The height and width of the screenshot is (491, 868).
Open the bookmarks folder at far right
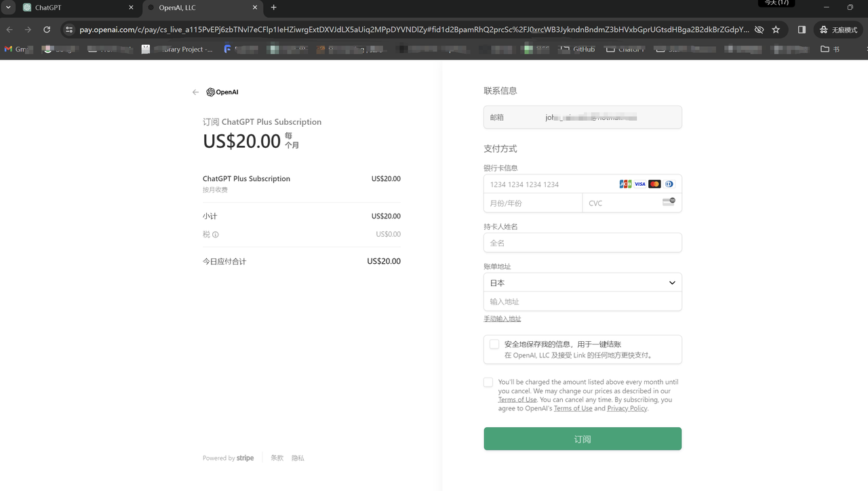tap(830, 50)
